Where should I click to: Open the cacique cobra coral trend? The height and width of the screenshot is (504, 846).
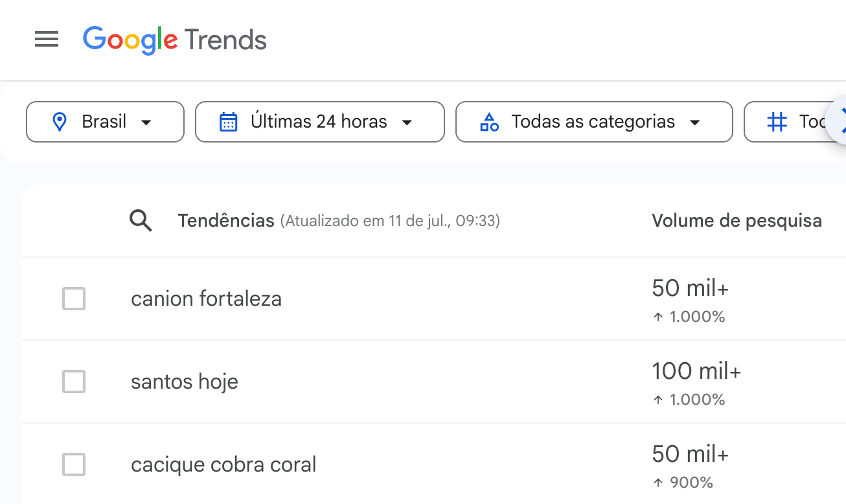223,464
